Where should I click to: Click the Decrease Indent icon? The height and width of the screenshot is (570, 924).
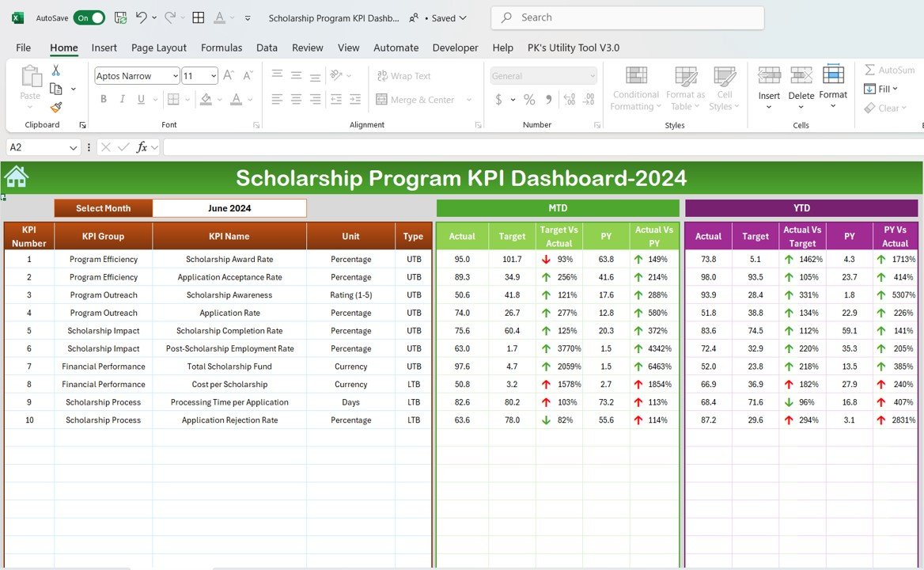coord(336,99)
